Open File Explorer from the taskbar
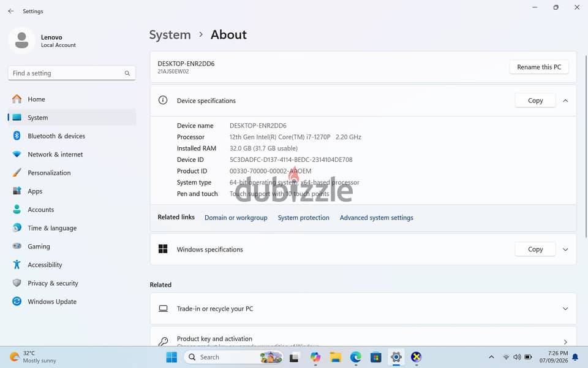This screenshot has height=368, width=588. click(x=336, y=357)
